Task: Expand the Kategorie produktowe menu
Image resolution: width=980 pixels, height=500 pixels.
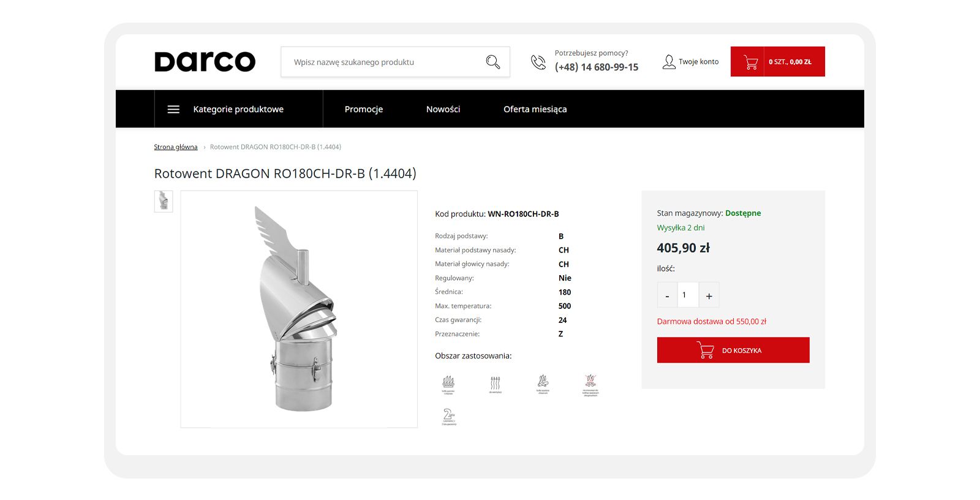Action: [x=238, y=109]
